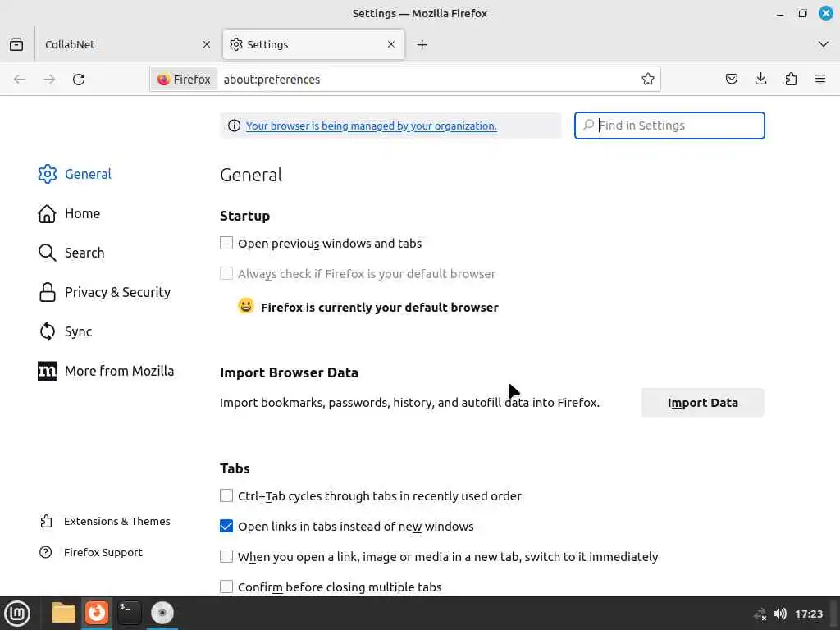Bookmark this page with the star icon
Screen dimensions: 840x630
tap(648, 79)
